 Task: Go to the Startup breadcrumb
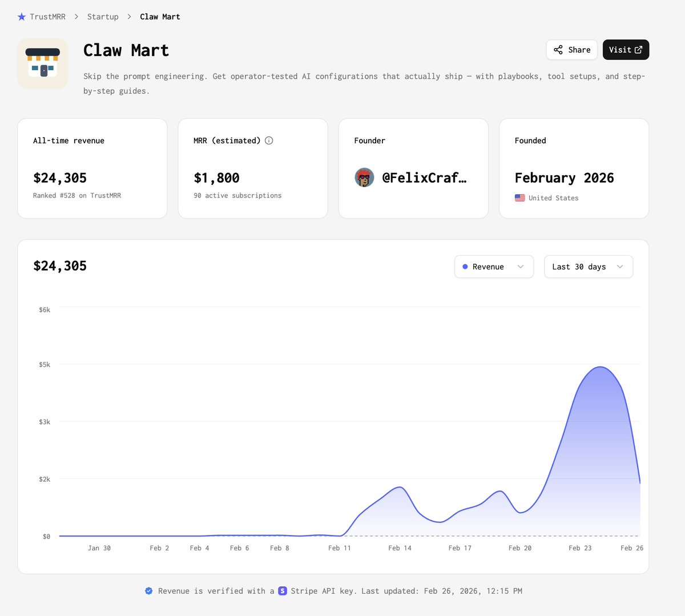(103, 17)
